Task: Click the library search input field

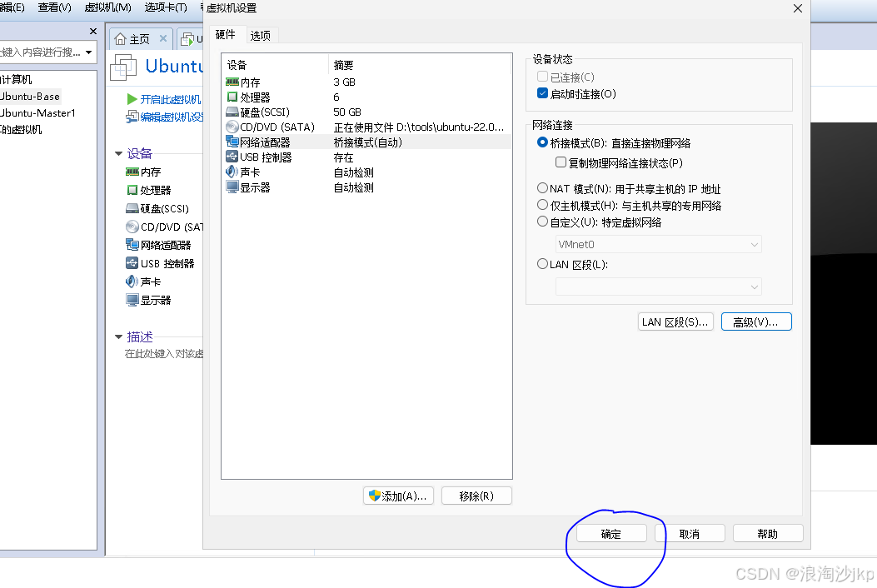Action: (40, 52)
